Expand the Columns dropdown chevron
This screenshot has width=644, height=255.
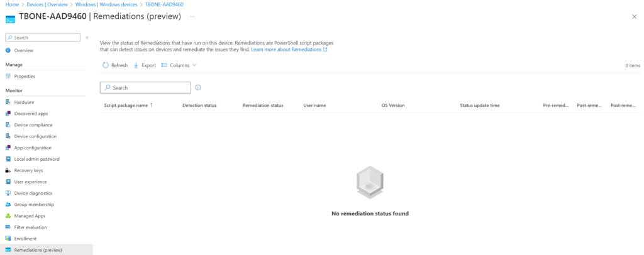(x=194, y=65)
